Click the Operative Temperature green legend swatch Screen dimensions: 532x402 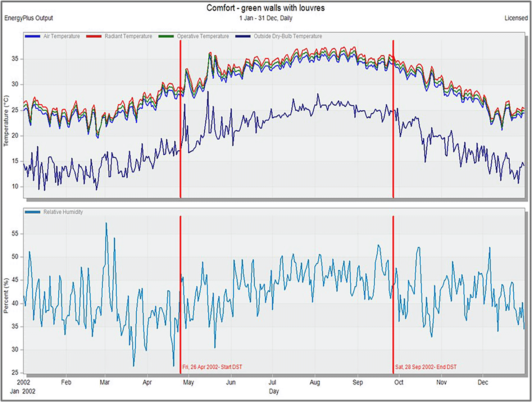[x=166, y=36]
